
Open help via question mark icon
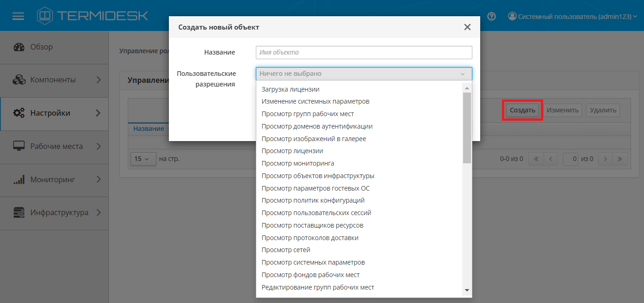pos(492,16)
